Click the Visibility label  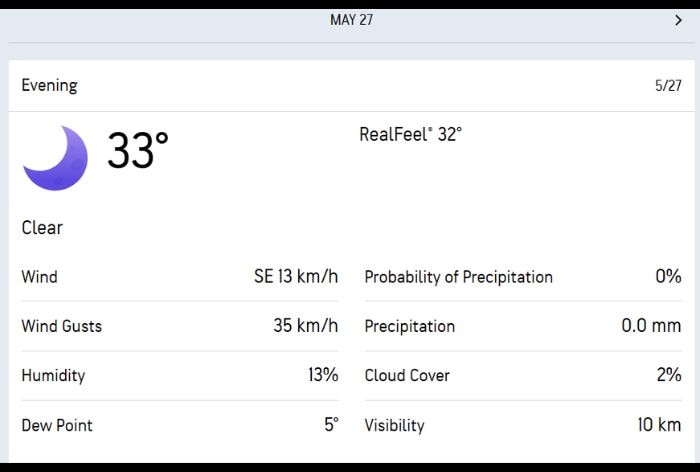(395, 425)
